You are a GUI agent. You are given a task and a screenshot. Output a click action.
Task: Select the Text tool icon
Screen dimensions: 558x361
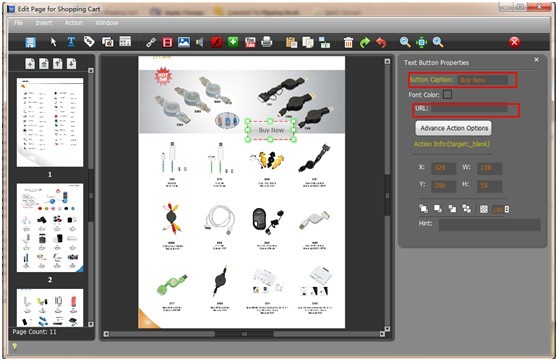pos(71,42)
